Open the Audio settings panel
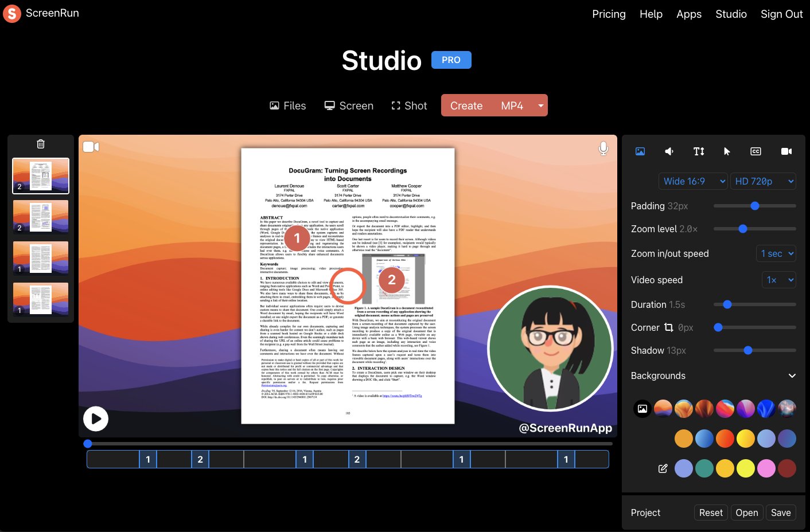 (x=669, y=151)
